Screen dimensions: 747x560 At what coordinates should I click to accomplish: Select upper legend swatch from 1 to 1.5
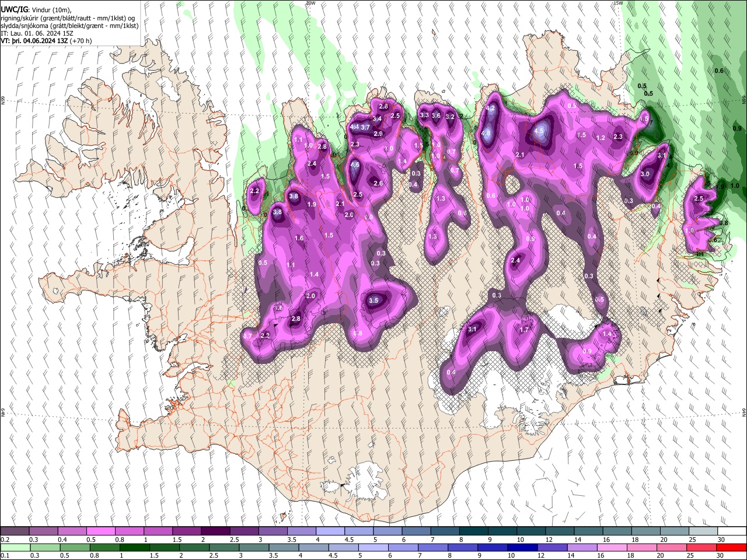pos(158,531)
